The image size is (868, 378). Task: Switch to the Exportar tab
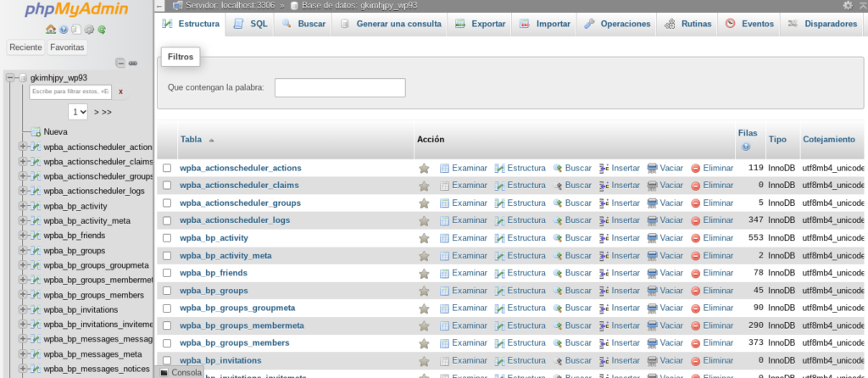coord(480,25)
